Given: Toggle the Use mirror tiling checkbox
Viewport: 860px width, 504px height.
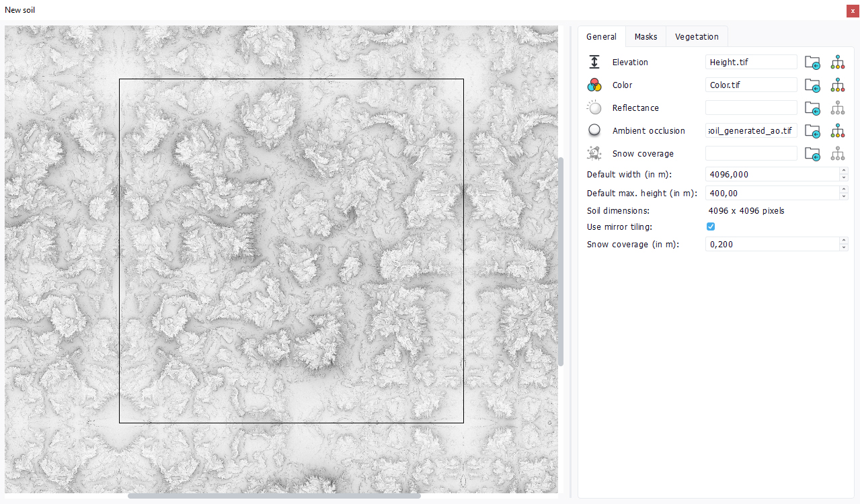Looking at the screenshot, I should (711, 227).
